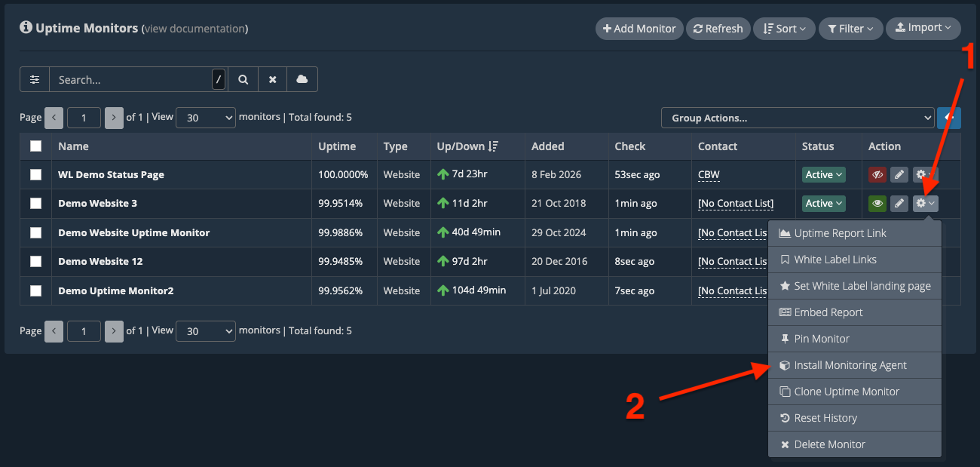Click pencil edit icon for Demo Website 3
Image resolution: width=980 pixels, height=467 pixels.
898,204
